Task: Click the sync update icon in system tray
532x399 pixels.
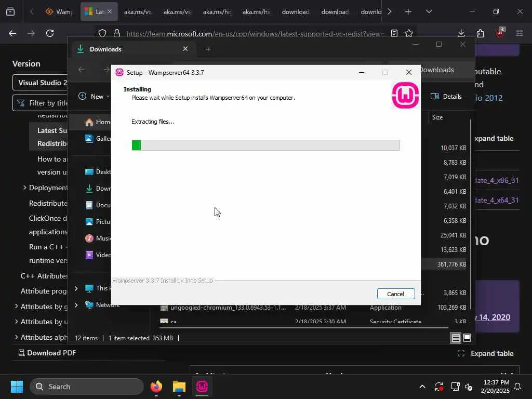Action: (438, 387)
